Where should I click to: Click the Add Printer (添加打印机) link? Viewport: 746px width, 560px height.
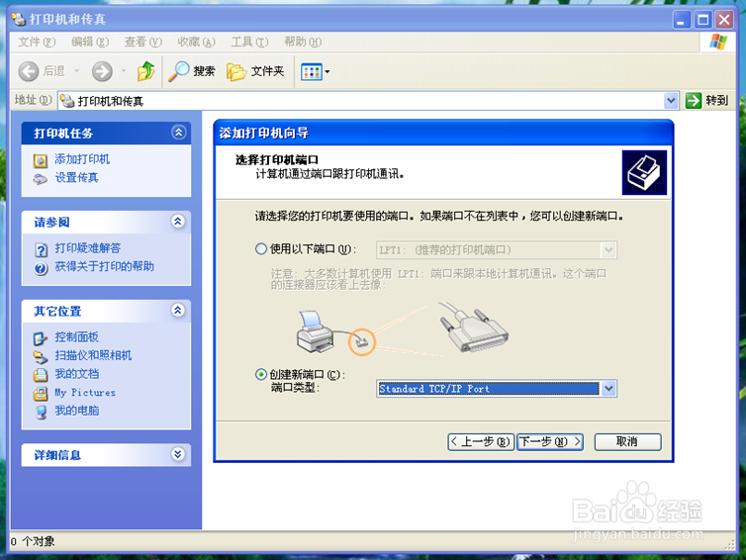[82, 159]
